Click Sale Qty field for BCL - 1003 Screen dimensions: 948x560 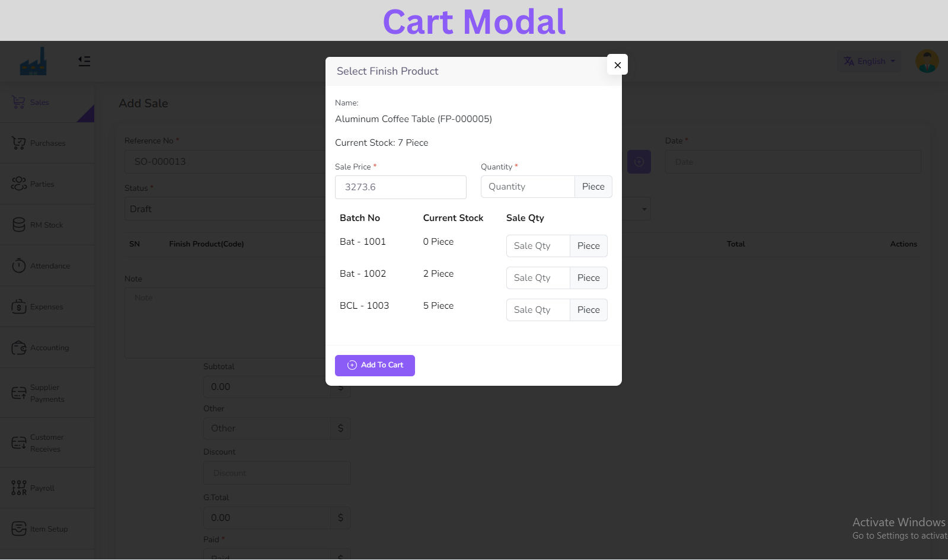click(x=538, y=310)
